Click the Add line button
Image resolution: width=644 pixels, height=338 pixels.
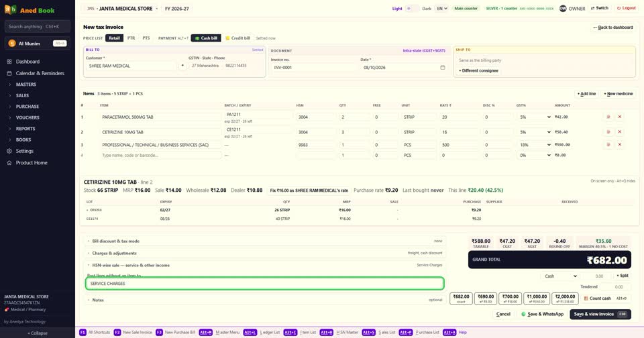tap(586, 94)
